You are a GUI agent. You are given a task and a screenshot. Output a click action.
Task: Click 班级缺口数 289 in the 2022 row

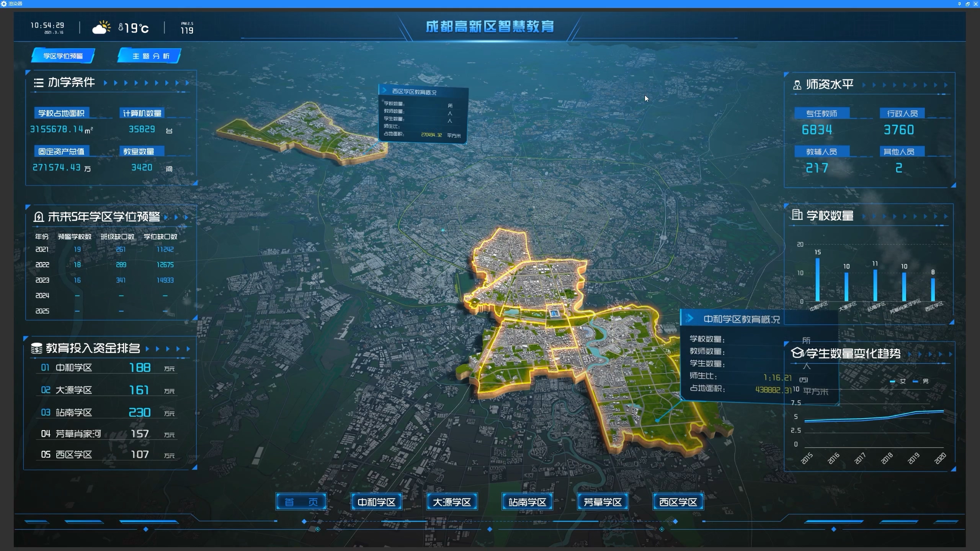coord(121,265)
